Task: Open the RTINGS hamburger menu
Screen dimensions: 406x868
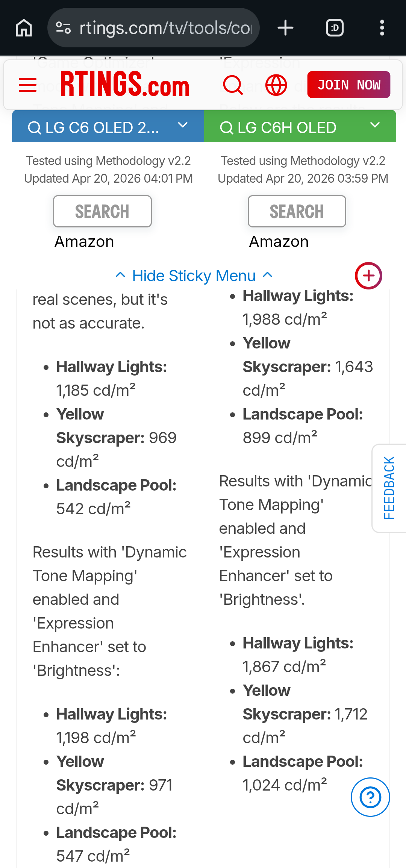Action: coord(28,85)
